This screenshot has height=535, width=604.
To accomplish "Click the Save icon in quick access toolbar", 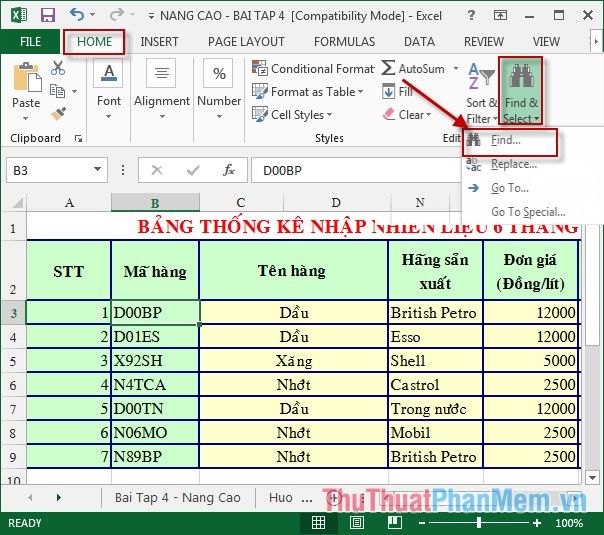I will (x=47, y=16).
